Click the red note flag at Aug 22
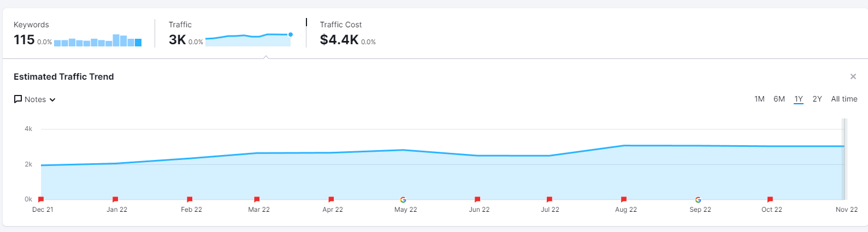Screen dimensions: 868x232 [x=624, y=199]
